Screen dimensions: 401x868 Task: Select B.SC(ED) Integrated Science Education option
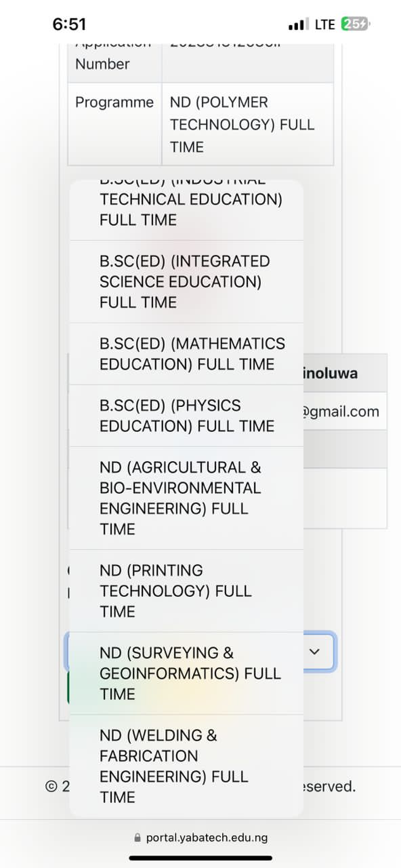pos(186,281)
